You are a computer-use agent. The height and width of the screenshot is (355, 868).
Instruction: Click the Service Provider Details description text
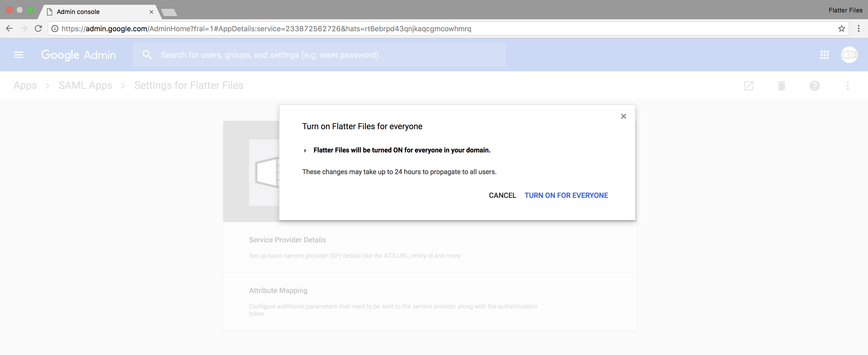(354, 256)
